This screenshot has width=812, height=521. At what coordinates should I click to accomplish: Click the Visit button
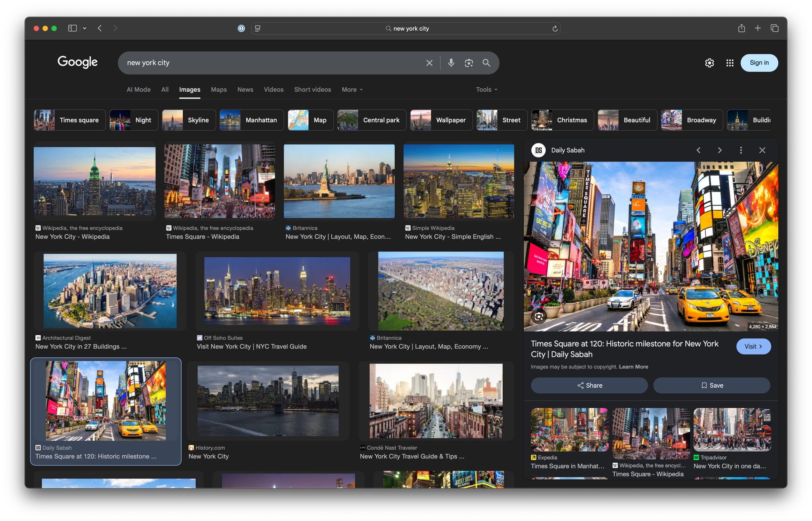pyautogui.click(x=754, y=347)
